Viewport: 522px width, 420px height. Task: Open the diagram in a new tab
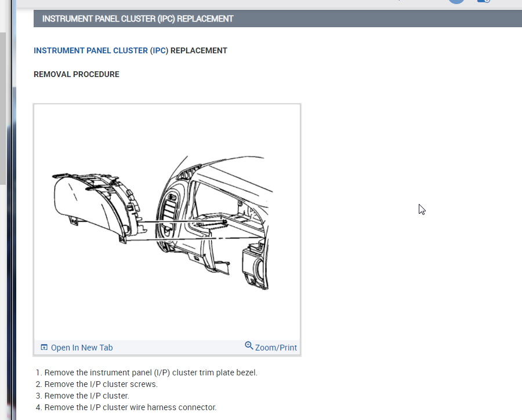tap(82, 348)
